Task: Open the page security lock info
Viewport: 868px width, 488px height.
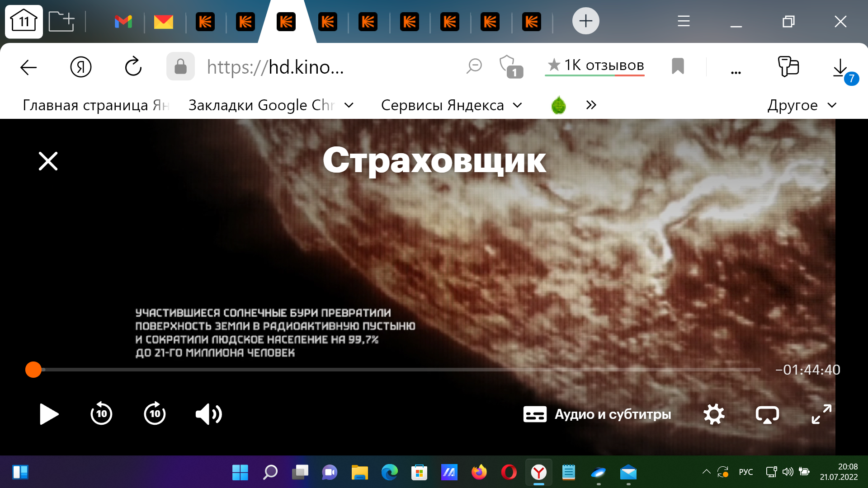Action: click(180, 67)
